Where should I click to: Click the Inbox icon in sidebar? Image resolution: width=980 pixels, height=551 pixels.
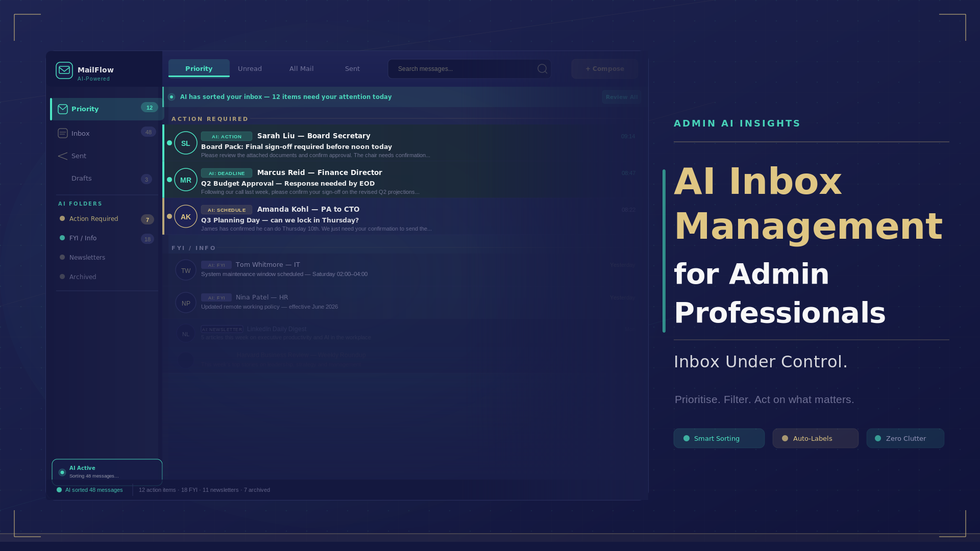click(63, 133)
